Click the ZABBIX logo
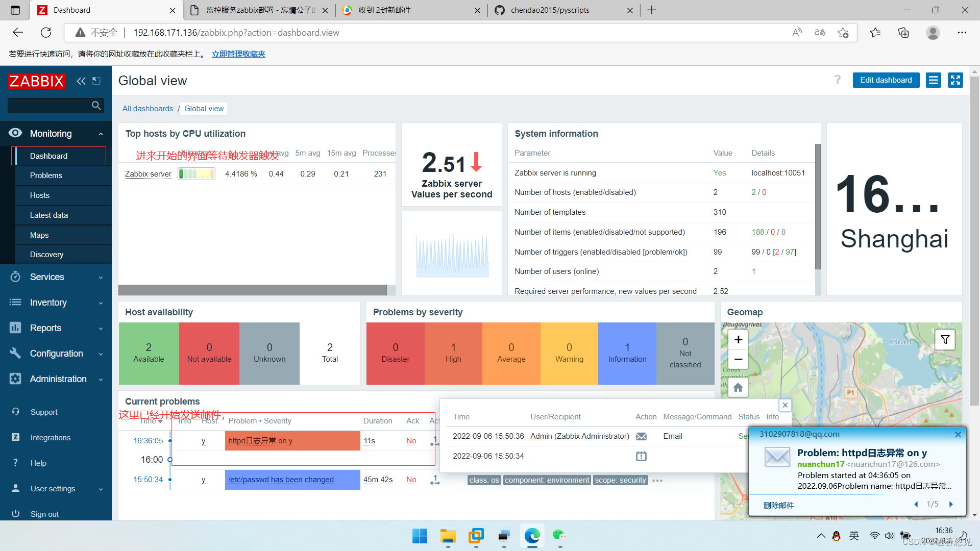Screen dimensions: 980x551 pyautogui.click(x=37, y=81)
